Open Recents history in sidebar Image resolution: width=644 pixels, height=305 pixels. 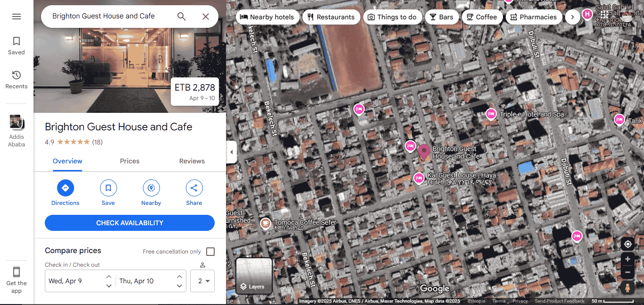(17, 79)
